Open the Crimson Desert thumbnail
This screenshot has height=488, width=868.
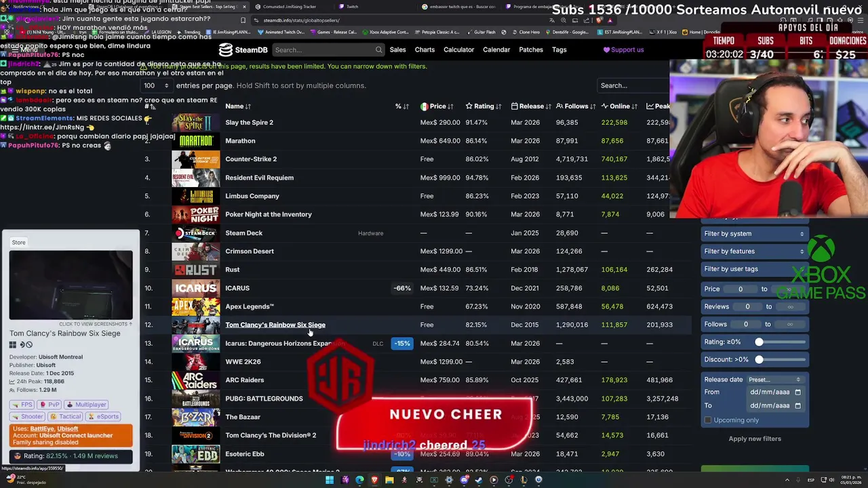pos(196,251)
